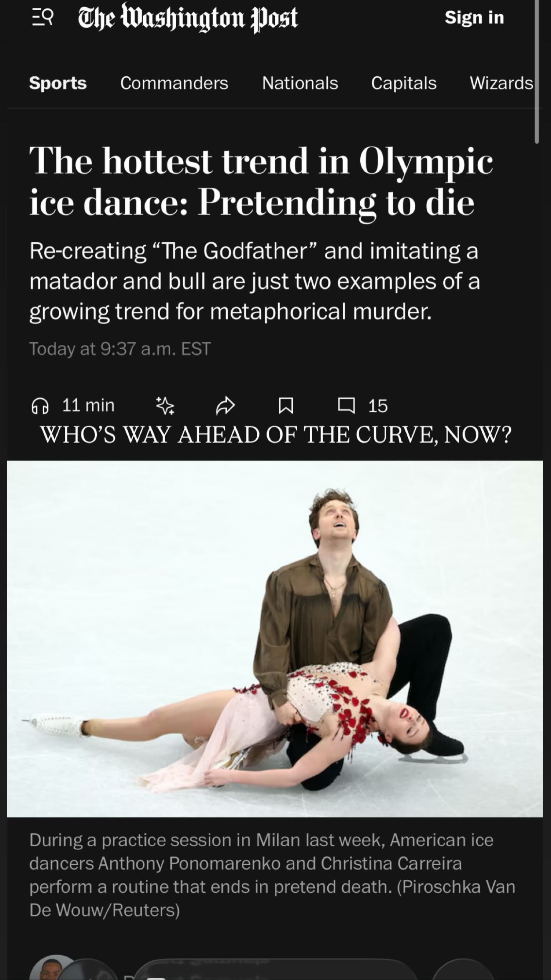Open the AI summary sparkle icon
Image resolution: width=551 pixels, height=980 pixels.
click(165, 406)
